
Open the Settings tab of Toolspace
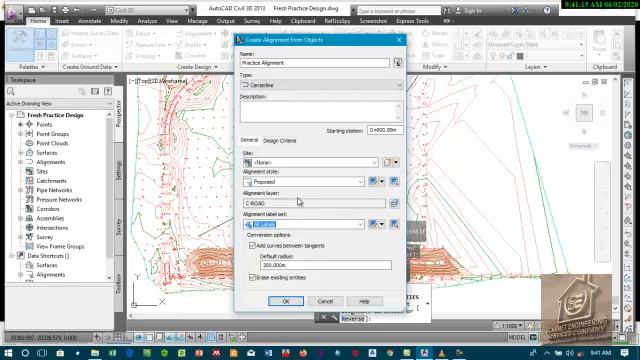click(x=119, y=171)
